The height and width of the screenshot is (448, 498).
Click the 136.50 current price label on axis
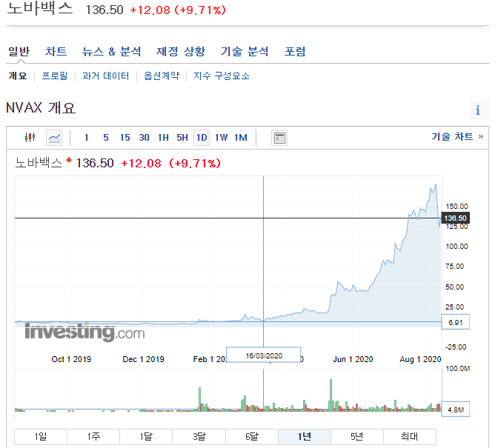click(456, 218)
